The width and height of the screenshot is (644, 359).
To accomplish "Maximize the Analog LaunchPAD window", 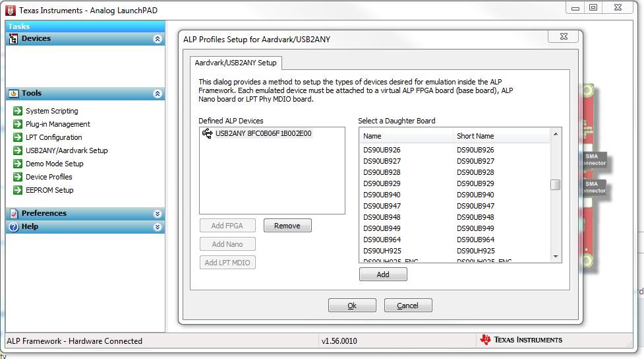I will point(593,7).
